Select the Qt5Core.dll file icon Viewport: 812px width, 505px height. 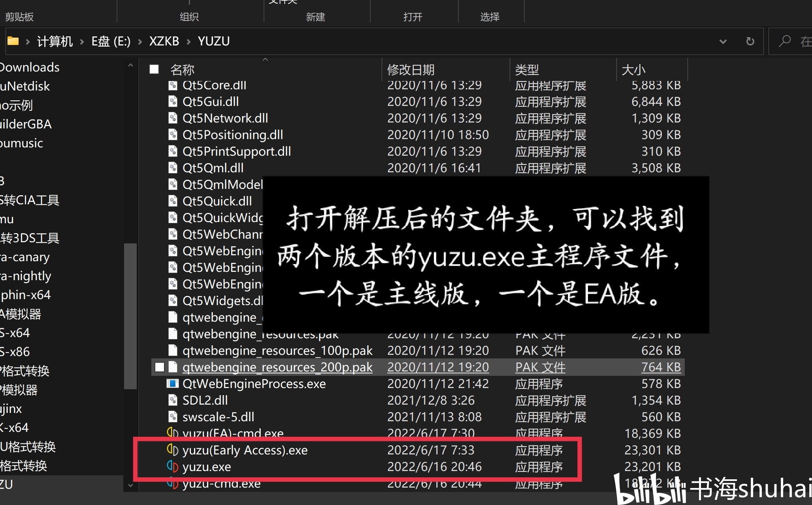point(173,85)
